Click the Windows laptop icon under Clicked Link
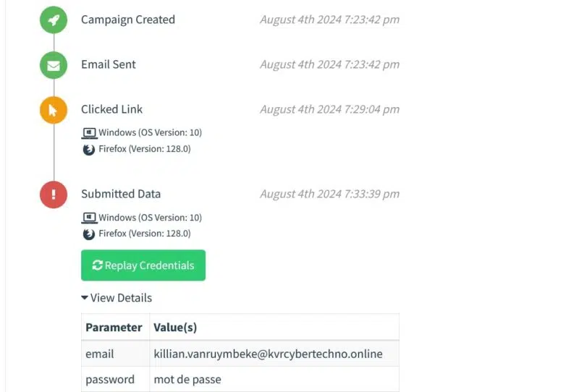 (89, 133)
